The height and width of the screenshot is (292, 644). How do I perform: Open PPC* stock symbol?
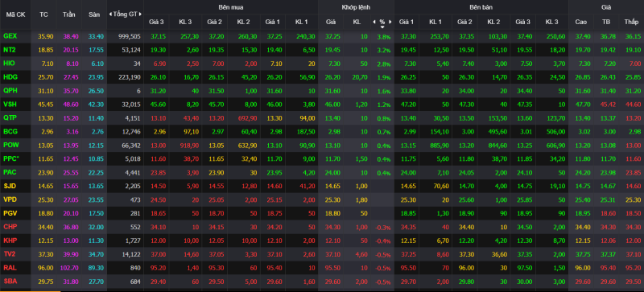[x=11, y=158]
